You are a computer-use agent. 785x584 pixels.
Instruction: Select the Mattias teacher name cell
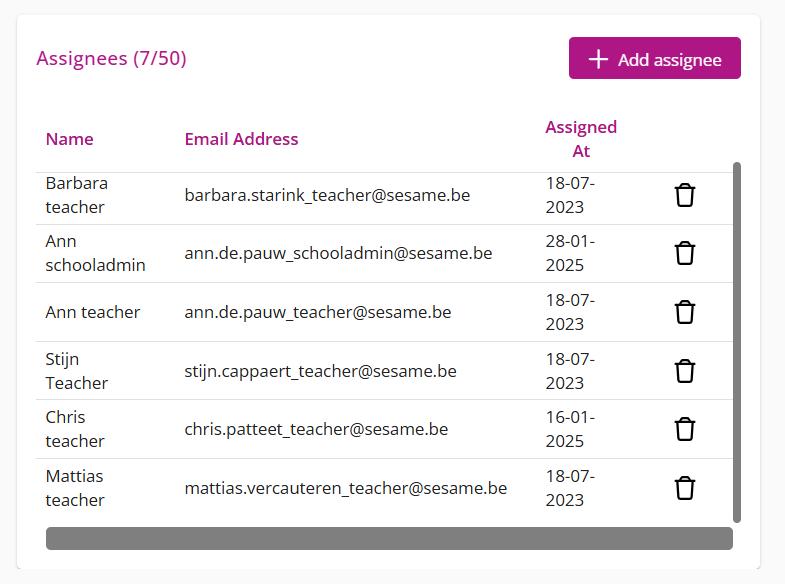tap(75, 488)
